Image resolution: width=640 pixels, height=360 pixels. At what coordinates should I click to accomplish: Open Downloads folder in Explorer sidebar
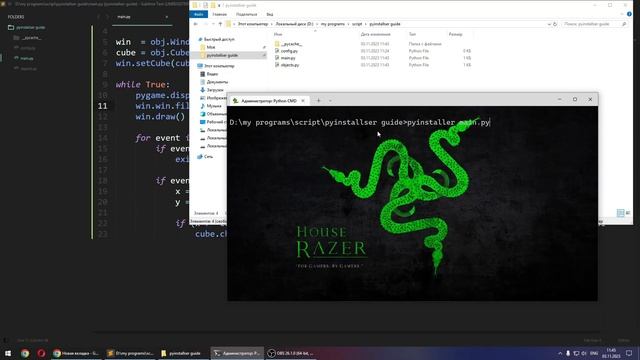[212, 90]
